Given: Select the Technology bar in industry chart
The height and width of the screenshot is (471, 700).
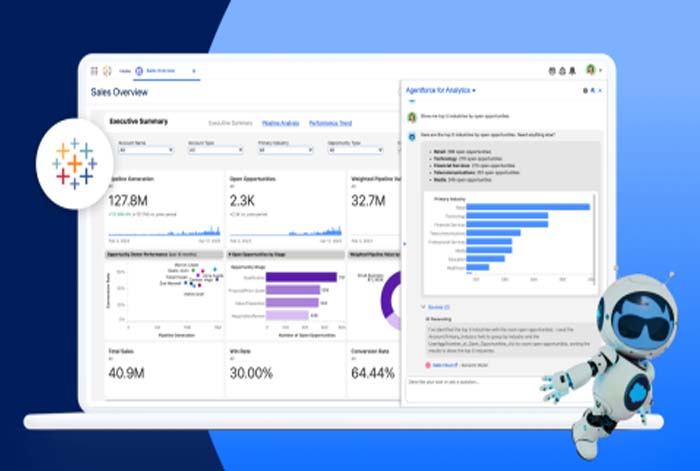Looking at the screenshot, I should [x=507, y=216].
